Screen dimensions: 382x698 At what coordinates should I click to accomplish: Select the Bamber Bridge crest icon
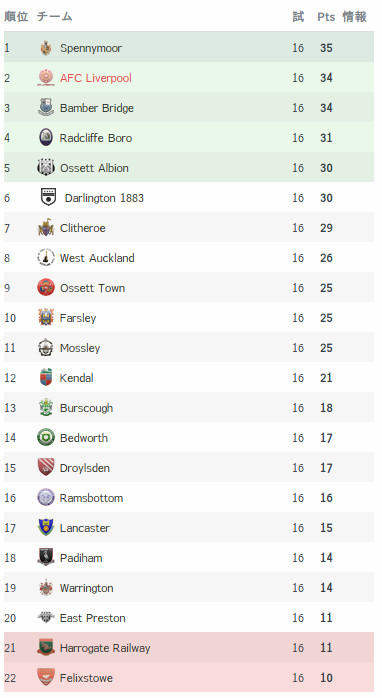[46, 108]
